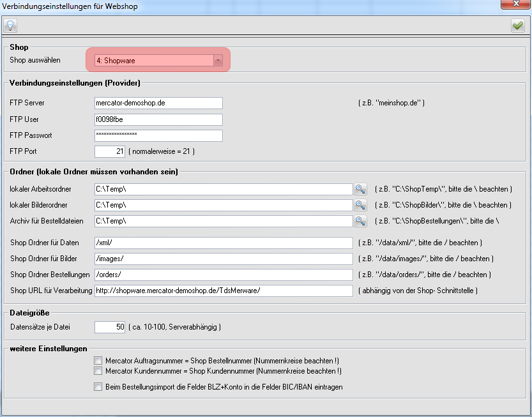
Task: Click the FTP Server input field
Action: [x=158, y=103]
